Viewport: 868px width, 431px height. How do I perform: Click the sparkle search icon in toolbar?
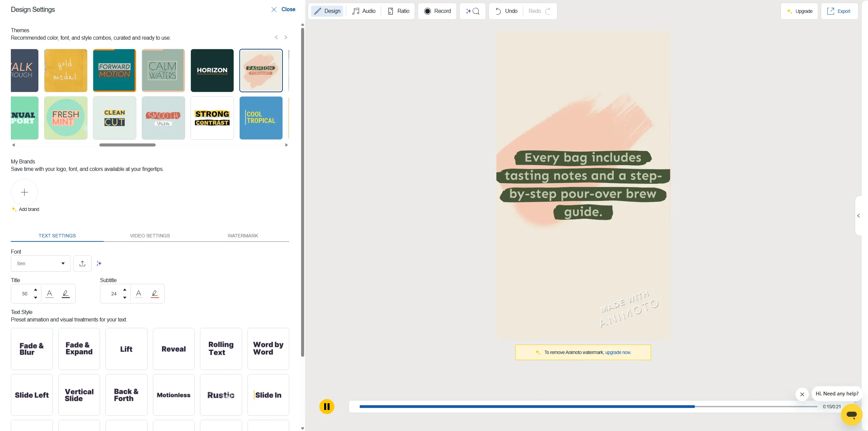click(473, 11)
